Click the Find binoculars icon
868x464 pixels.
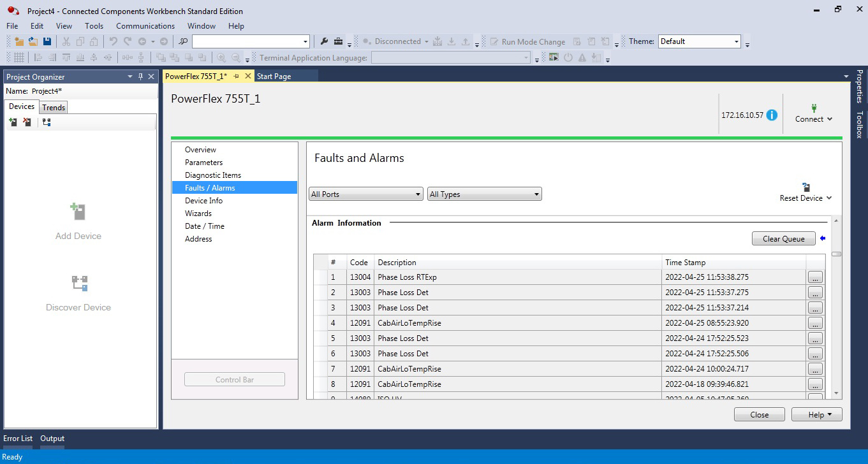[x=183, y=41]
